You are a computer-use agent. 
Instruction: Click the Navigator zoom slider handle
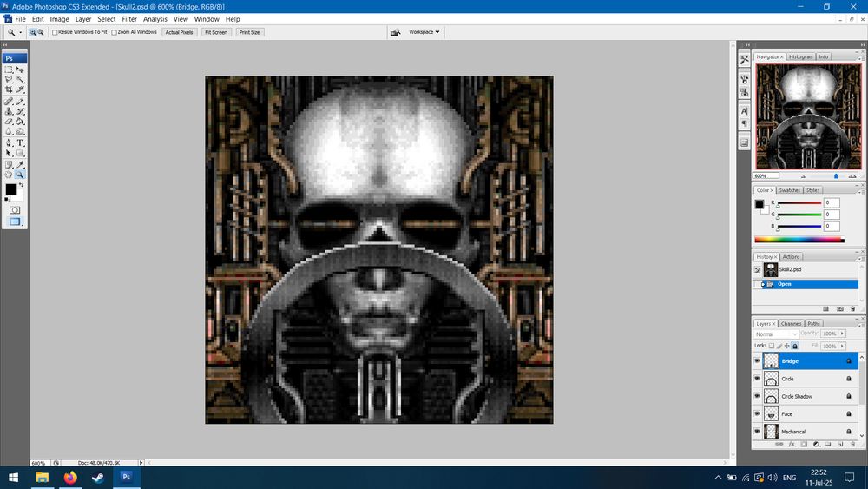[x=836, y=176]
